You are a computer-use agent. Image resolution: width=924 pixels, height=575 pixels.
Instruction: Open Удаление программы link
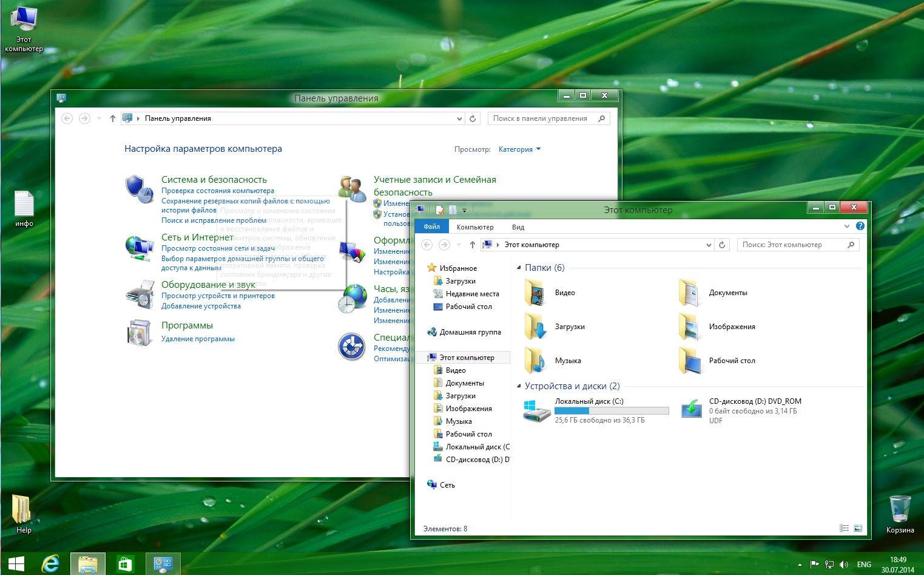pos(198,339)
